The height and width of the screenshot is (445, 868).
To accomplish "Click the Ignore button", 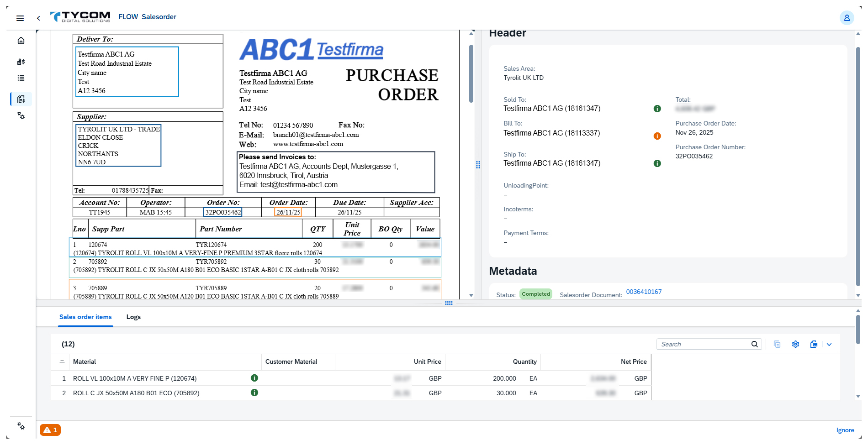I will 845,430.
